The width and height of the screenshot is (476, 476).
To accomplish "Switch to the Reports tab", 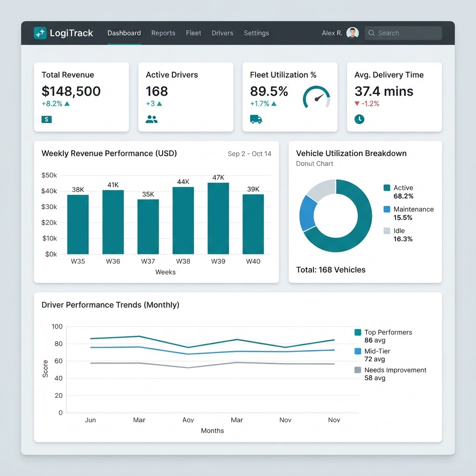I will pyautogui.click(x=163, y=33).
